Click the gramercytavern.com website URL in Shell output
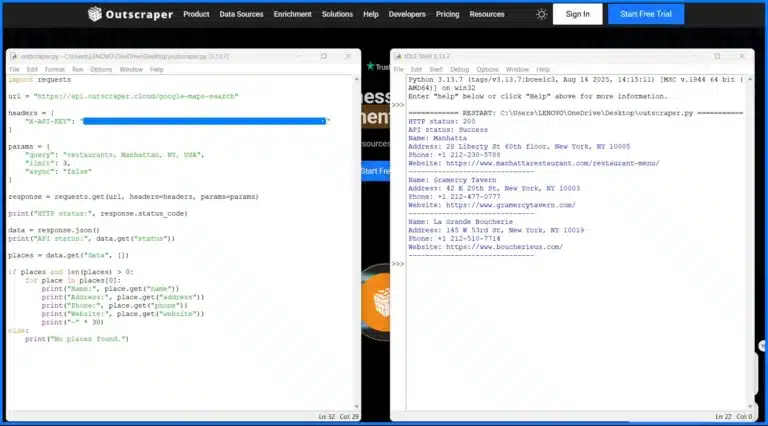The height and width of the screenshot is (426, 768). coord(511,205)
